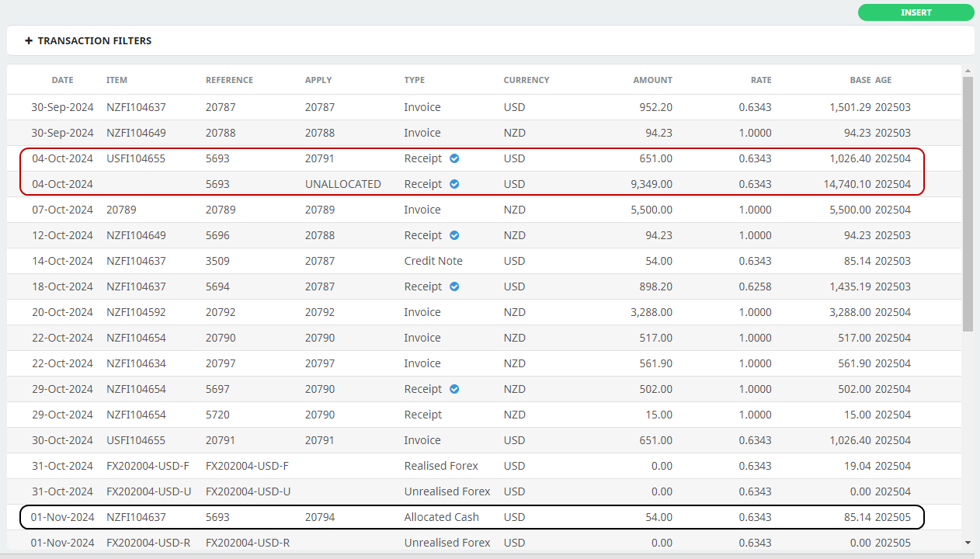Select the Credit Note row dated 14-Oct-2024
The image size is (980, 559).
(x=433, y=261)
